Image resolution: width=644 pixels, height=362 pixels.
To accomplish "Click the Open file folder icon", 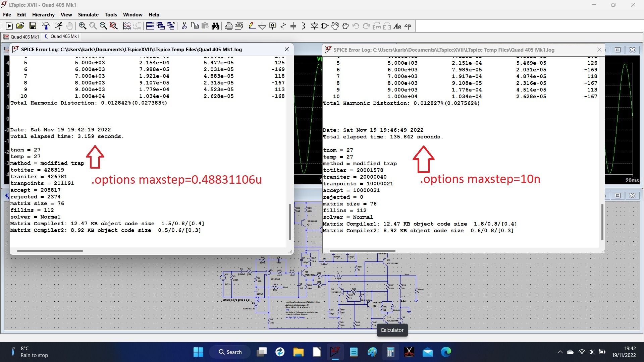I will pos(20,26).
